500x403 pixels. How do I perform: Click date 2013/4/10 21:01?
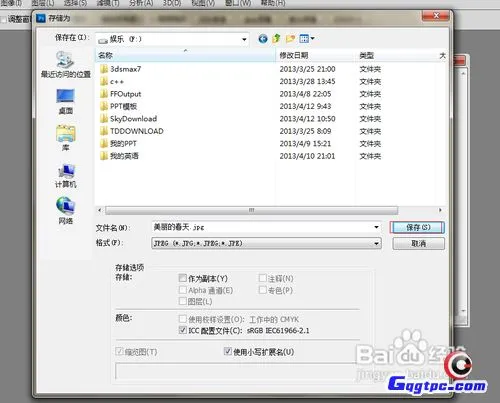tap(307, 156)
